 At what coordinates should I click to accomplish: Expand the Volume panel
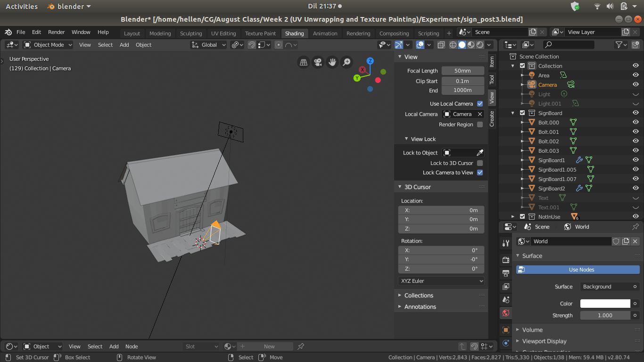[518, 330]
